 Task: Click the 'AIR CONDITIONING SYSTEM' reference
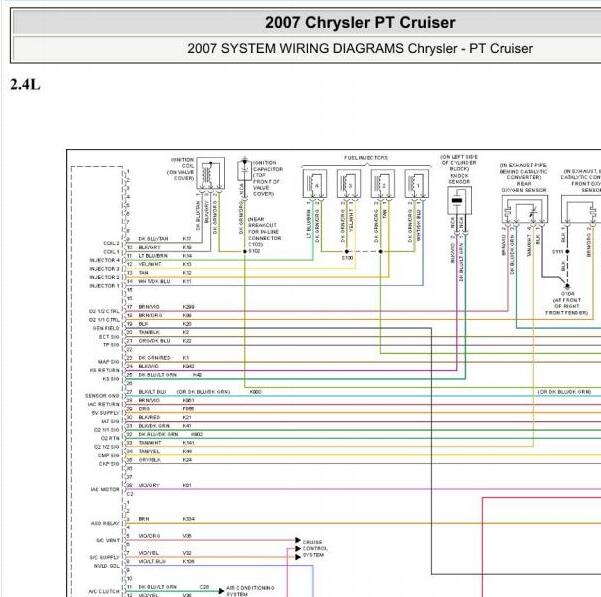click(x=250, y=591)
